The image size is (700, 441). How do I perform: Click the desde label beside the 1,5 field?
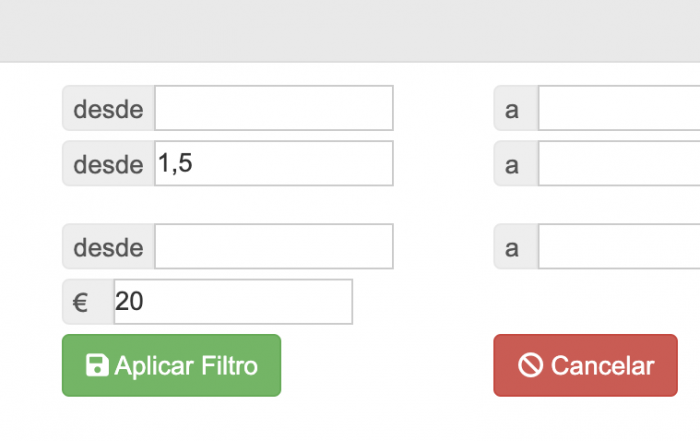point(108,163)
